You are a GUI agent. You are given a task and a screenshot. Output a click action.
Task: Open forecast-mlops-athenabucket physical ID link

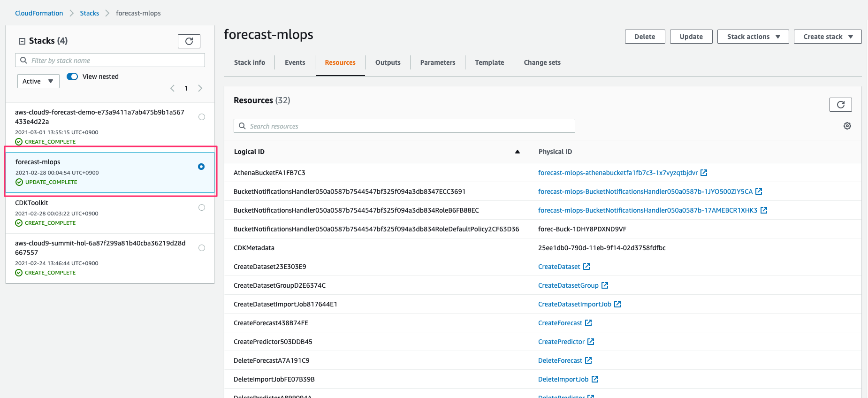pyautogui.click(x=618, y=173)
